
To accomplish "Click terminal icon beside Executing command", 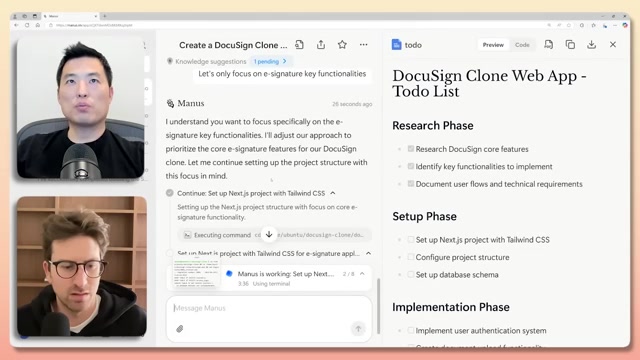I will point(187,235).
